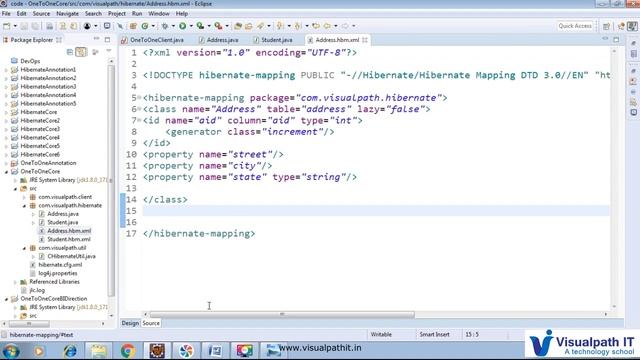Image resolution: width=640 pixels, height=360 pixels.
Task: Minimize the Package Explorer panel
Action: coord(96,40)
